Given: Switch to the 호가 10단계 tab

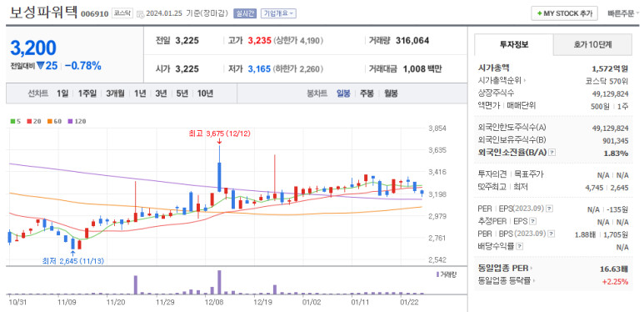Looking at the screenshot, I should click(x=592, y=45).
